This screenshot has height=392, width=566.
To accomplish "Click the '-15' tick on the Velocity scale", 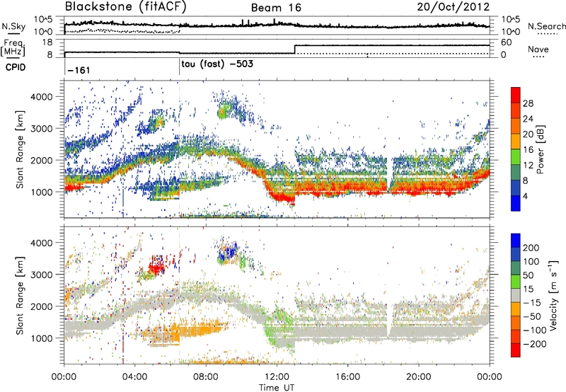I will [x=532, y=302].
